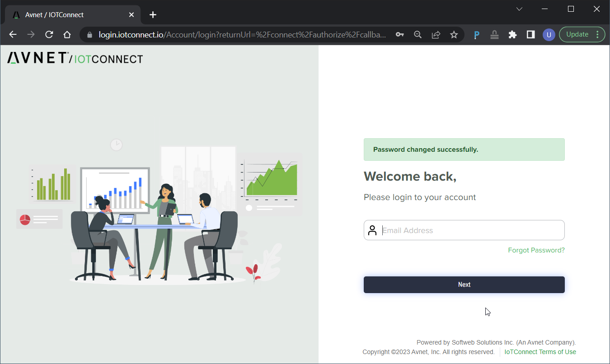This screenshot has height=364, width=610.
Task: Close the Avnet / IOTConnect tab
Action: point(131,15)
